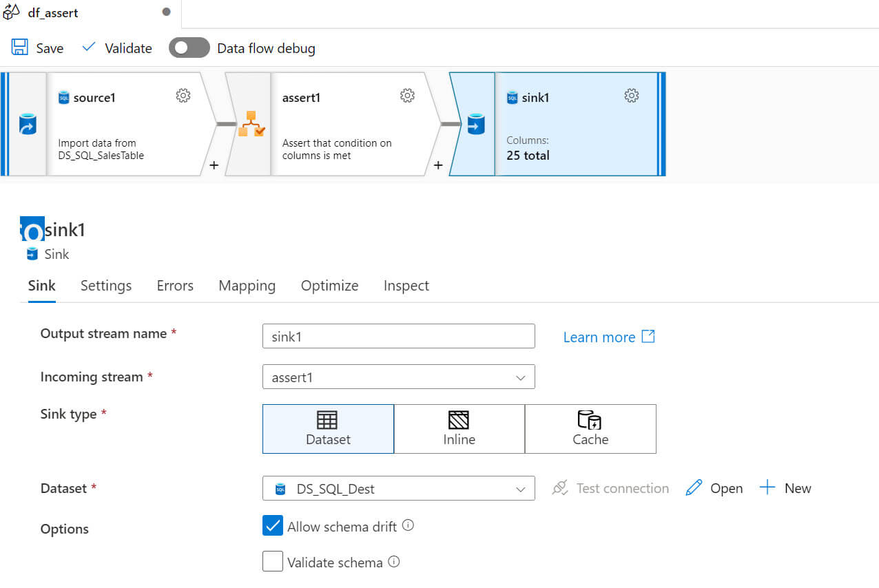Click info icon next to Validate schema
Screen dimensions: 879x588
click(x=394, y=562)
